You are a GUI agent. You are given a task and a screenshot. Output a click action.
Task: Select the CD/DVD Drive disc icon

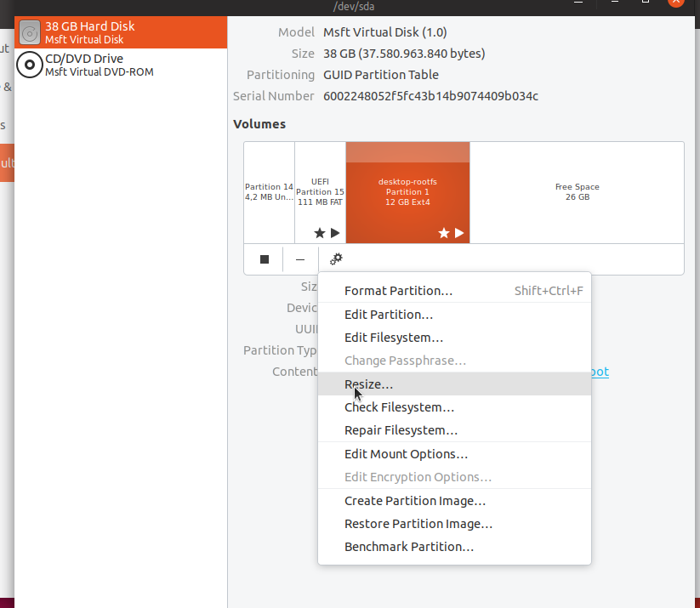30,65
